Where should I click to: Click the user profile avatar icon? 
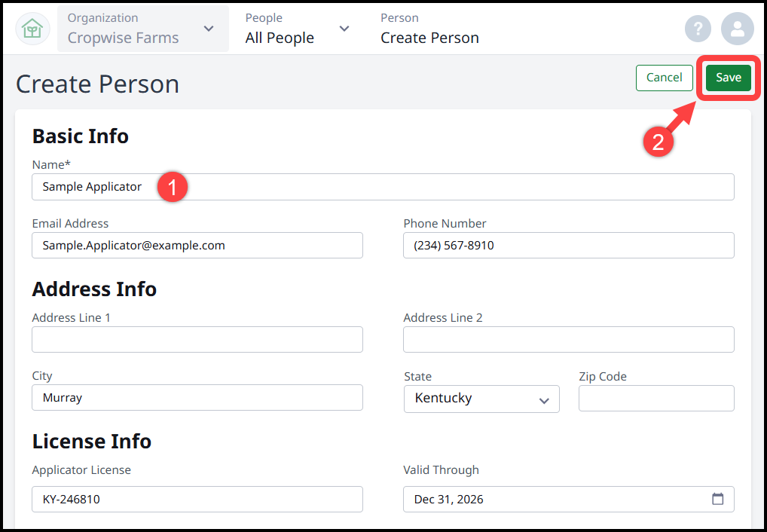click(737, 28)
